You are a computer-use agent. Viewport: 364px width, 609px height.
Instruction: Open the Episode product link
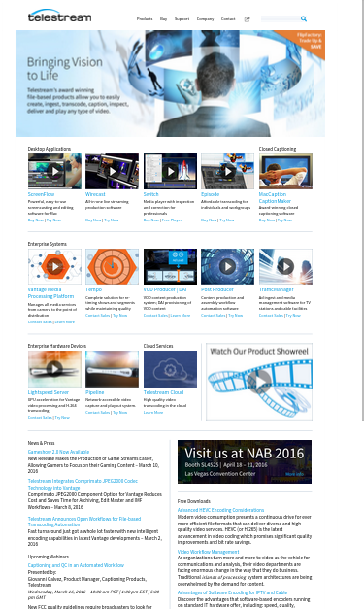coord(210,194)
